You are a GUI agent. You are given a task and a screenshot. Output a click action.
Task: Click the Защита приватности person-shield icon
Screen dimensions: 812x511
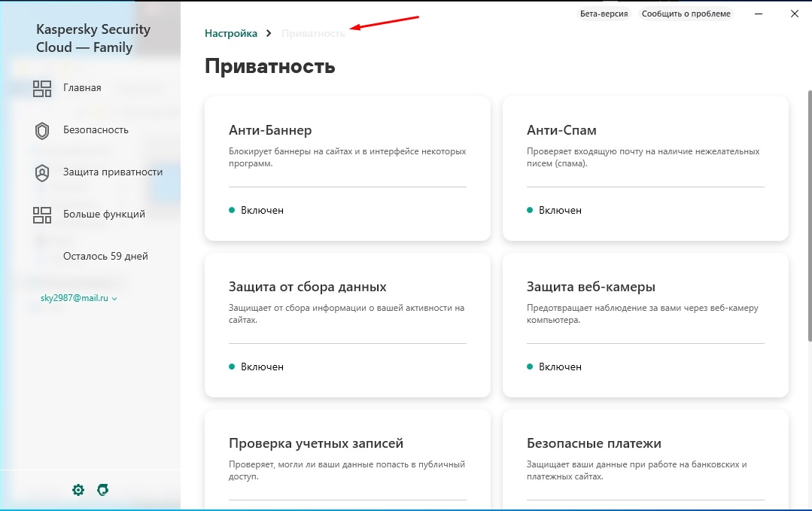[42, 173]
